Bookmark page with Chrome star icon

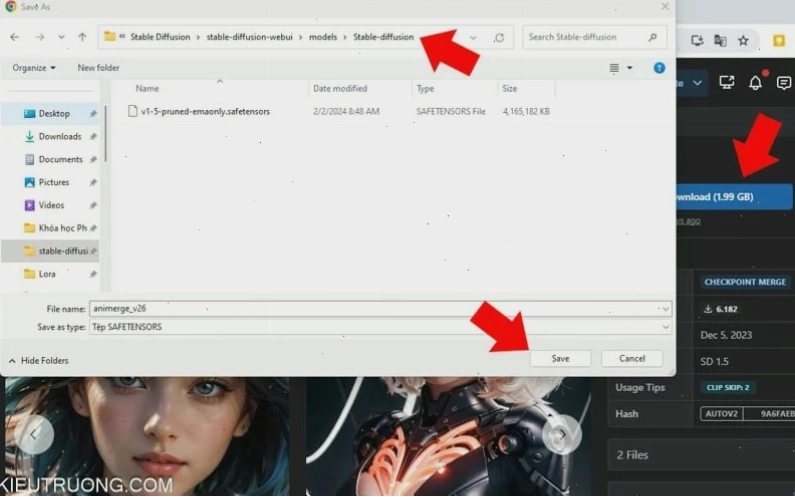pos(743,41)
